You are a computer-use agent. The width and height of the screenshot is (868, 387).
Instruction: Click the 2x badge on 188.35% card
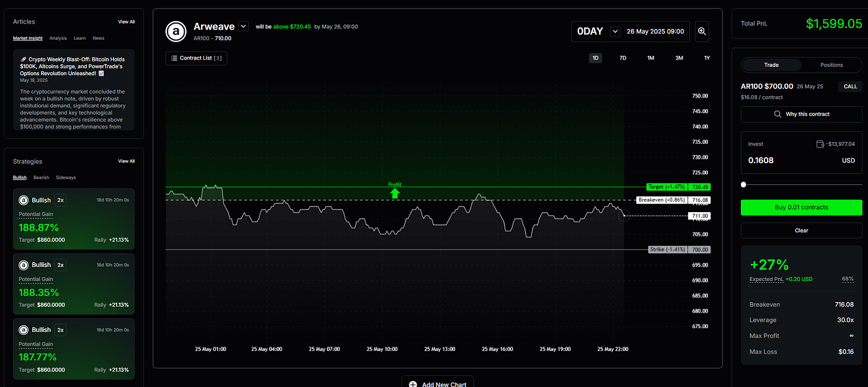(x=60, y=265)
